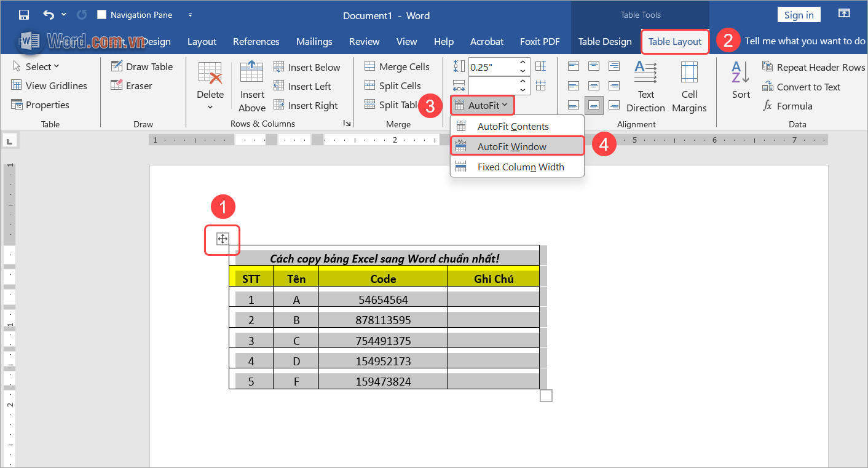Click Distribute Rows icon

(541, 66)
